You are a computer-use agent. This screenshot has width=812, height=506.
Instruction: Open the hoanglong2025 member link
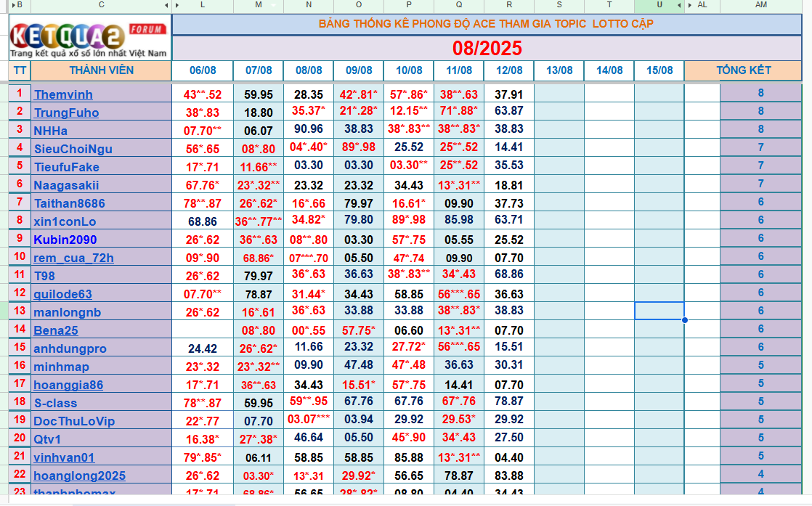pos(80,476)
